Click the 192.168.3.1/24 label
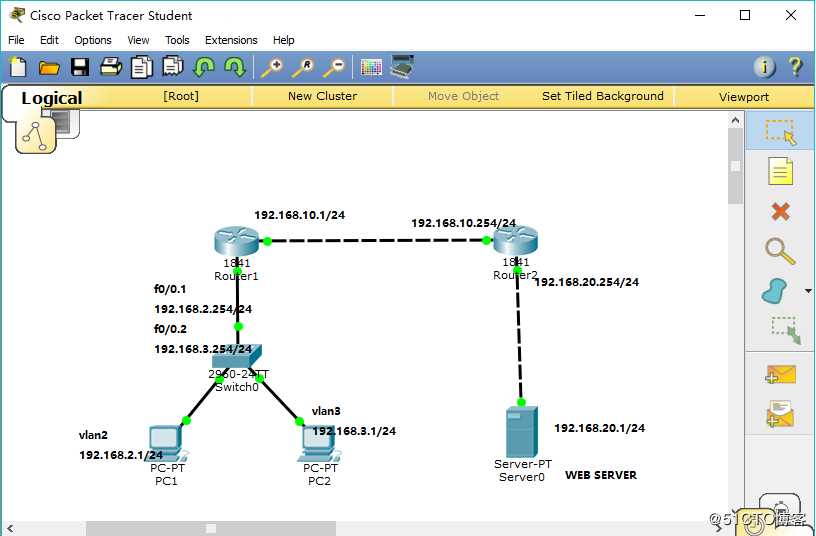 click(354, 431)
